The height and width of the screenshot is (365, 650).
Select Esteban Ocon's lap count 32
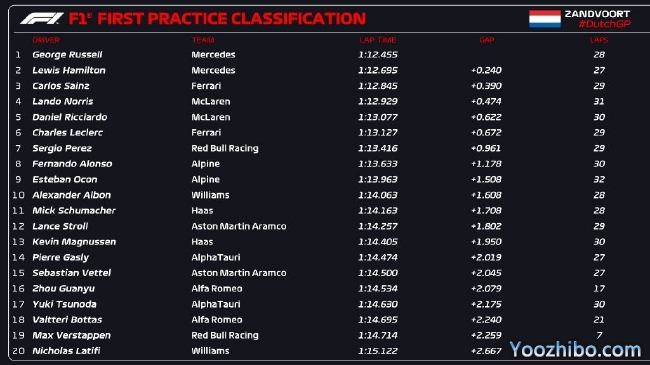point(599,179)
